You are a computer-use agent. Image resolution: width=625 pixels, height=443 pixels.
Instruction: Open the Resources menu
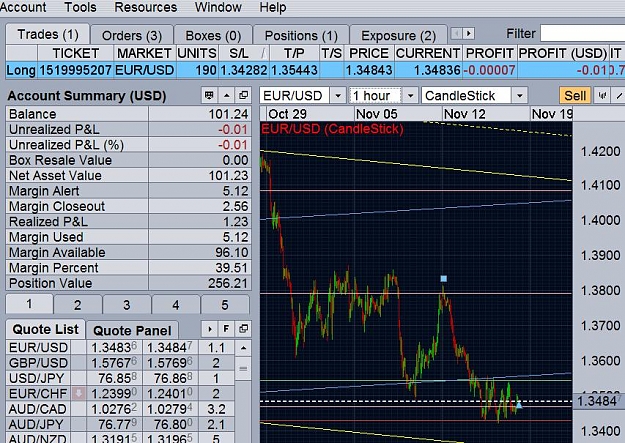(145, 7)
